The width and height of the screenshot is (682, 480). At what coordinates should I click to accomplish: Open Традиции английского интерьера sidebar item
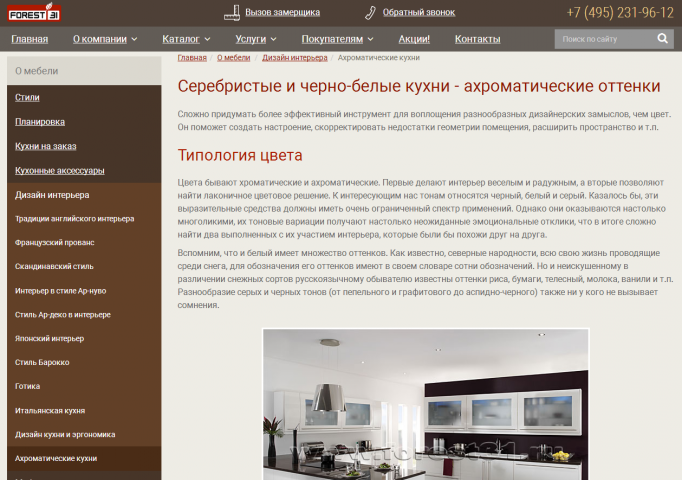[x=74, y=219]
